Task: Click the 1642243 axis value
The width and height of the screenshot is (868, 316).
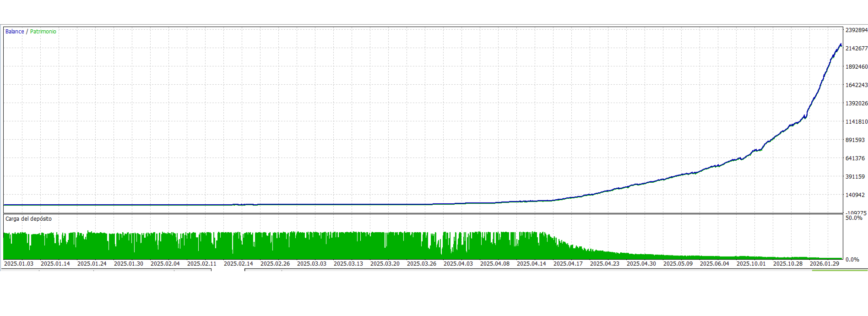Action: click(x=856, y=85)
